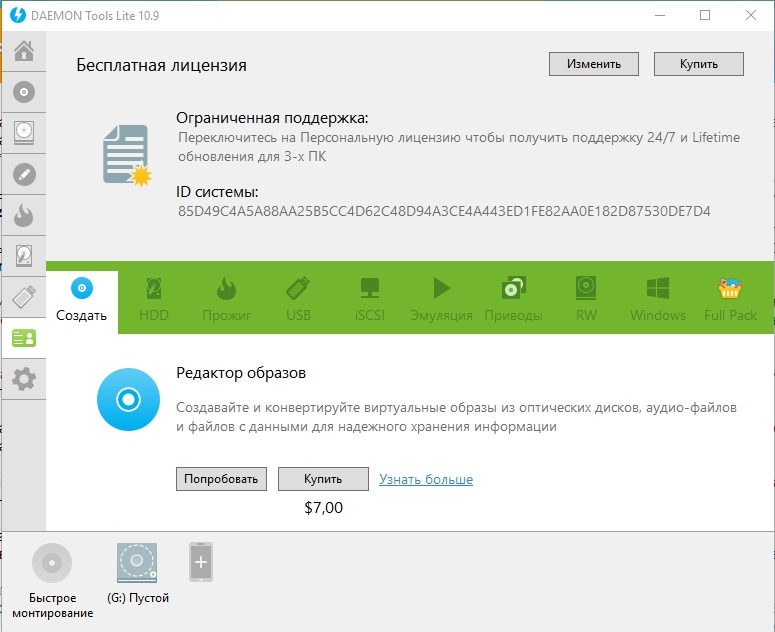
Task: Select the virtual HDD sidebar icon
Action: (x=24, y=256)
